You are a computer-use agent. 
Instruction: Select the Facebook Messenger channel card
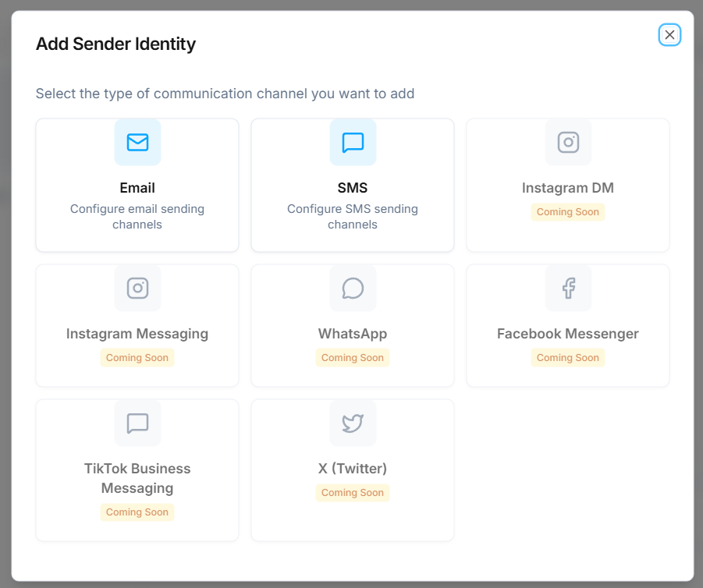click(x=567, y=325)
